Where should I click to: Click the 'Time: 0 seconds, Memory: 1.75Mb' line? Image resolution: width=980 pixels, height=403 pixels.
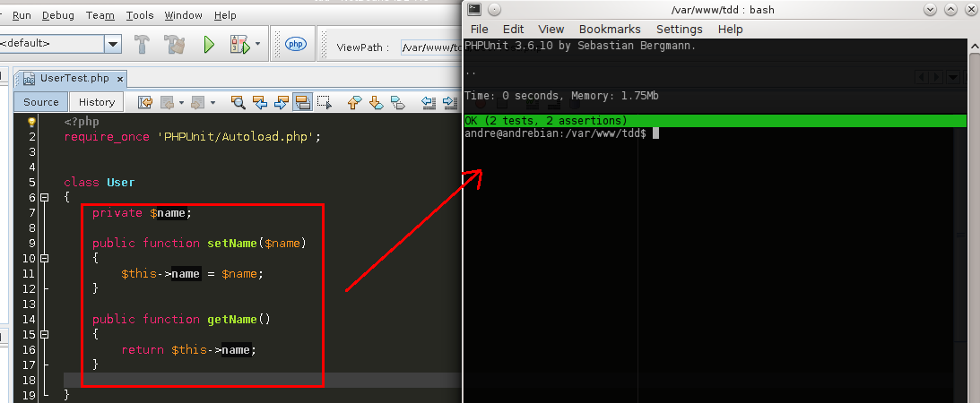click(x=561, y=96)
